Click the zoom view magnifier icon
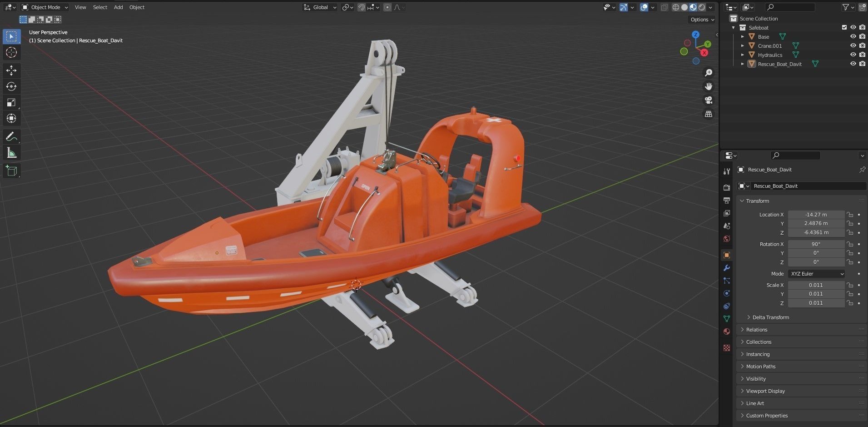 click(x=708, y=73)
